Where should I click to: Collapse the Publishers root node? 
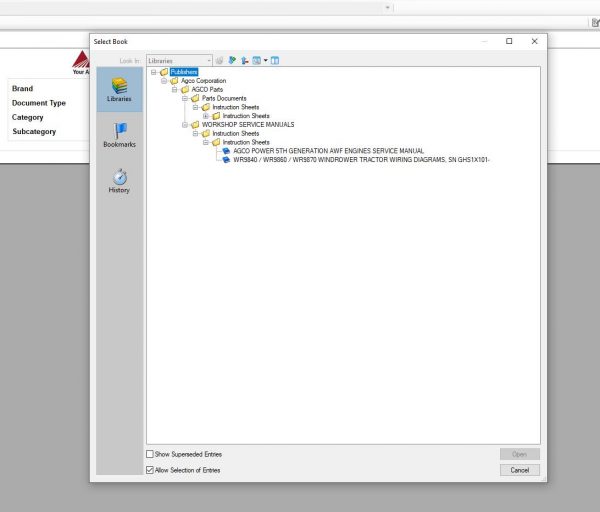tap(153, 72)
